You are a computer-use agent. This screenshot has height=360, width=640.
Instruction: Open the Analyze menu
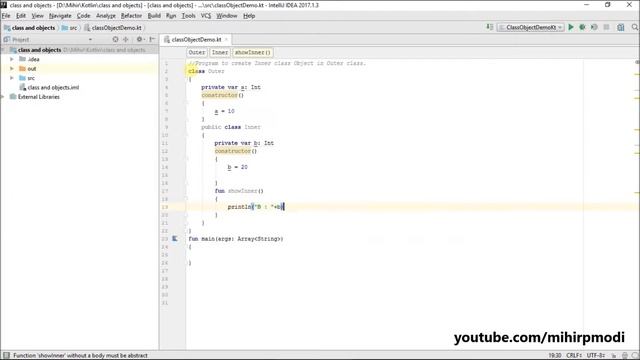[106, 16]
